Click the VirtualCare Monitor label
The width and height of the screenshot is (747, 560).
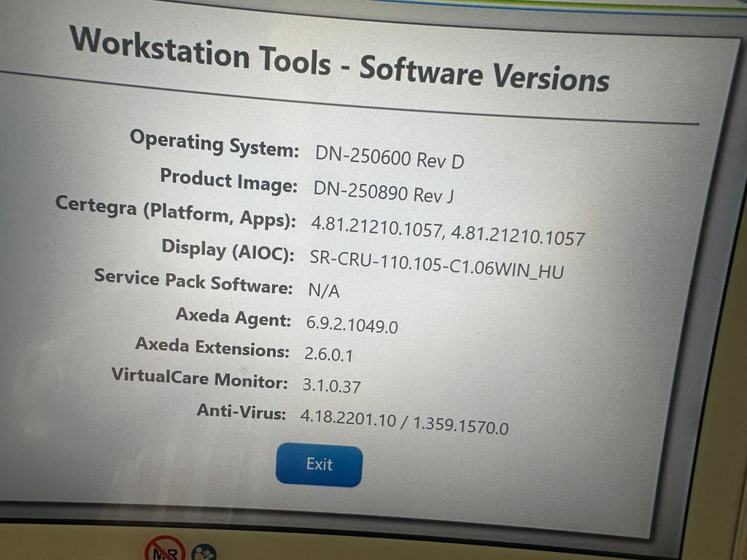(x=200, y=378)
